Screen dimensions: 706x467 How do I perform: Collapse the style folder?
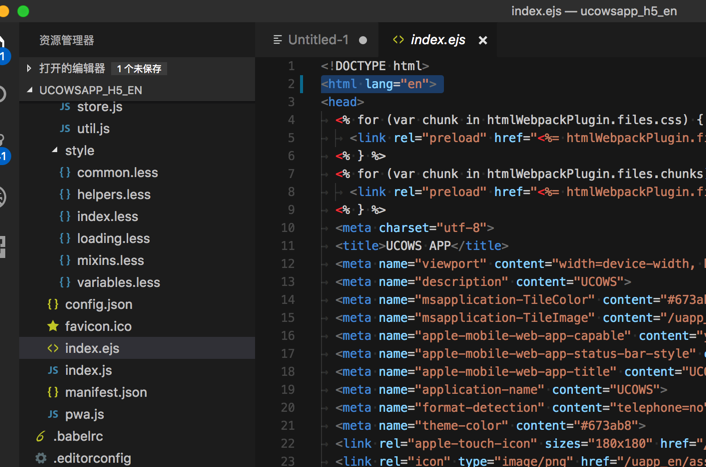[x=55, y=151]
